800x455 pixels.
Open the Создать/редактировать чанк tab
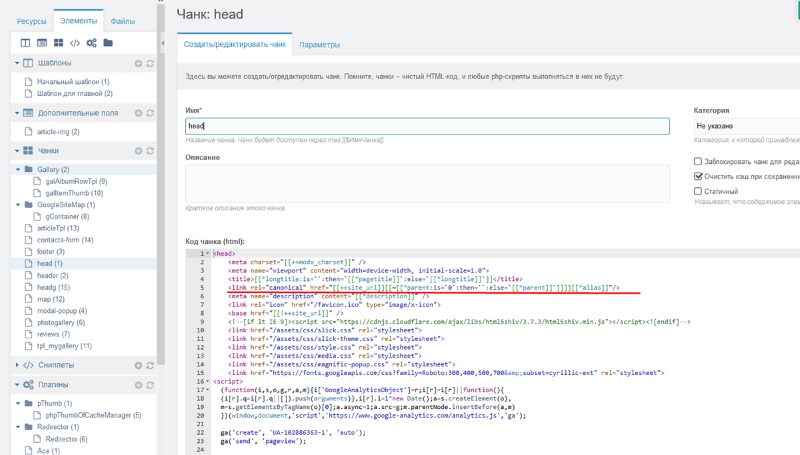tap(235, 44)
